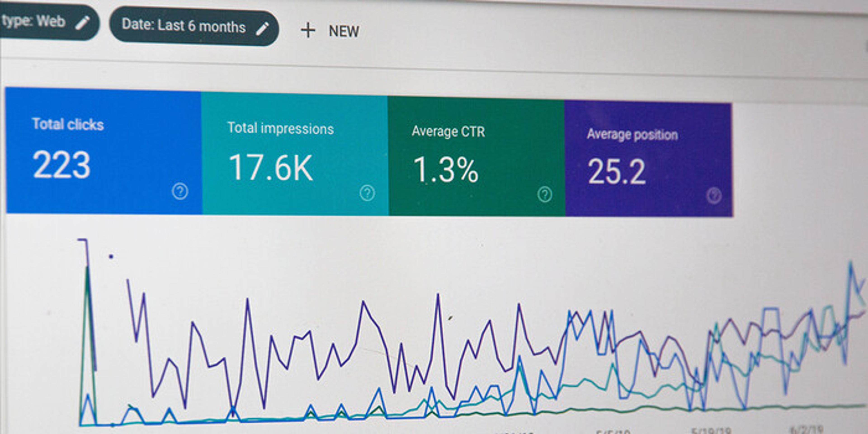Toggle the Total impressions metric card

click(293, 155)
